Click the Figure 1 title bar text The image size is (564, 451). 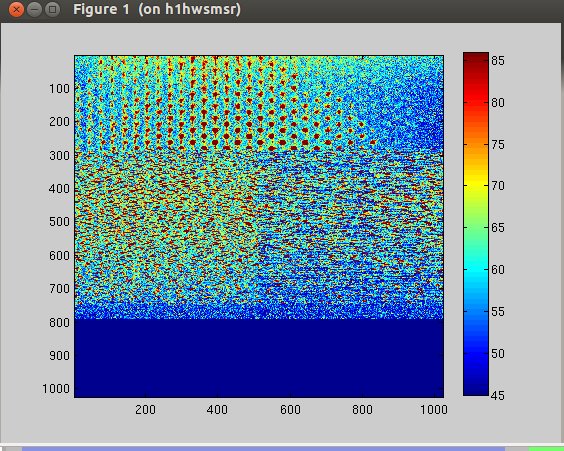click(x=157, y=9)
